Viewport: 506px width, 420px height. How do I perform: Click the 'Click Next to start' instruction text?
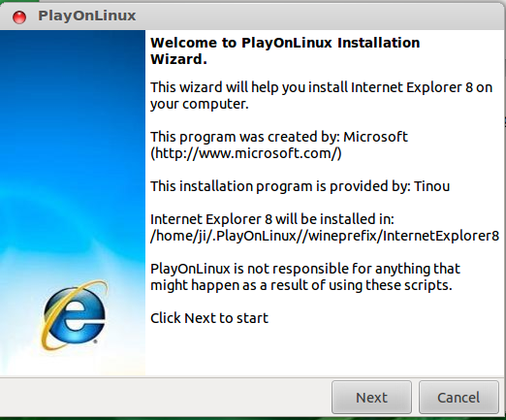point(209,318)
